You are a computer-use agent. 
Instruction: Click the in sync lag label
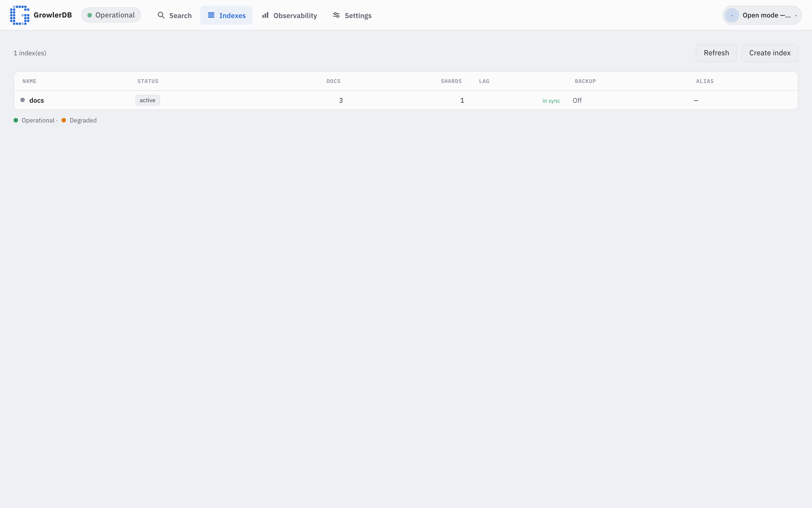point(551,101)
